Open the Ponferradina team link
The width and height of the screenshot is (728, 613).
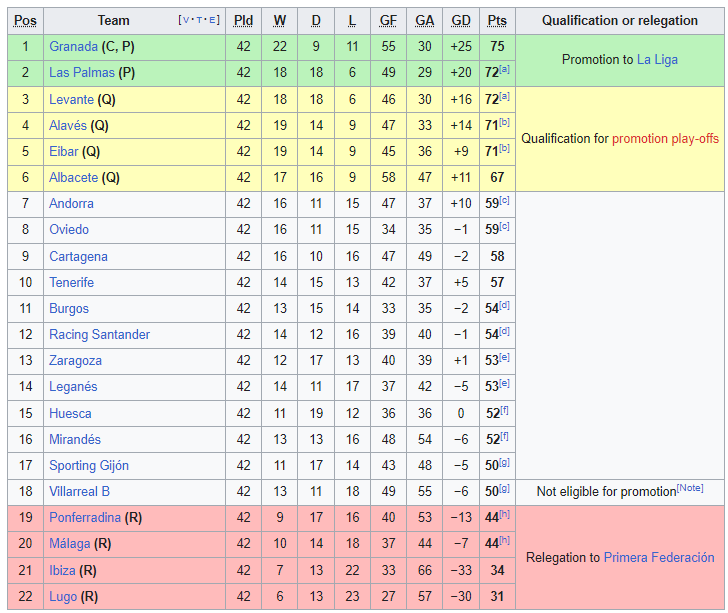point(85,517)
